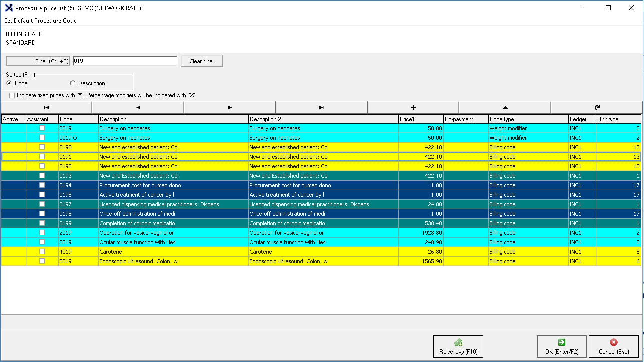Click Cancel (Esc) button
Screen dimensions: 644x362
click(613, 346)
